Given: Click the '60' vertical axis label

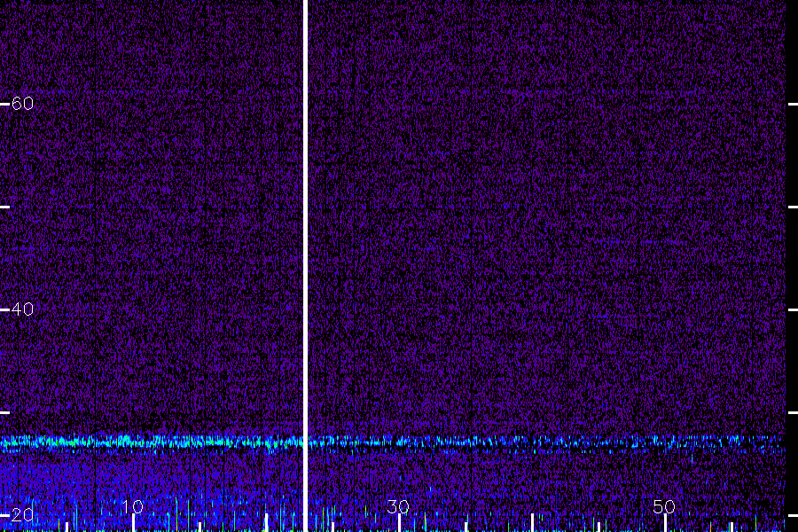Looking at the screenshot, I should pyautogui.click(x=22, y=104).
